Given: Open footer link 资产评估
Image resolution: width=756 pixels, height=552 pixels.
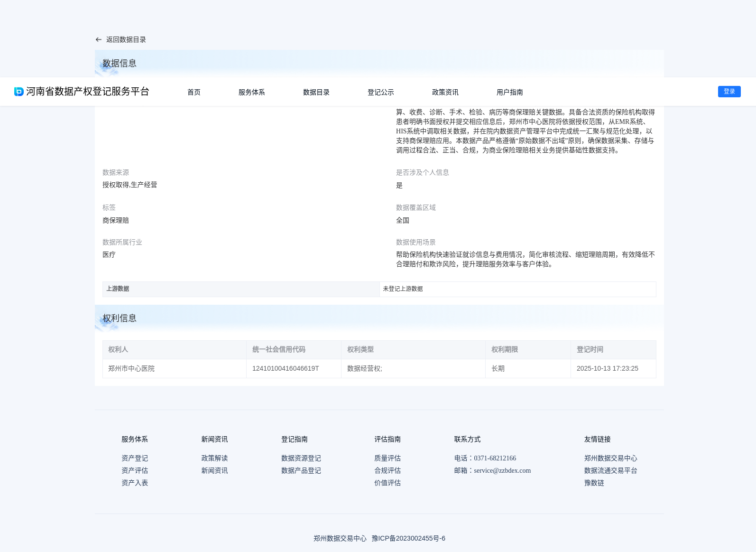Looking at the screenshot, I should tap(135, 470).
